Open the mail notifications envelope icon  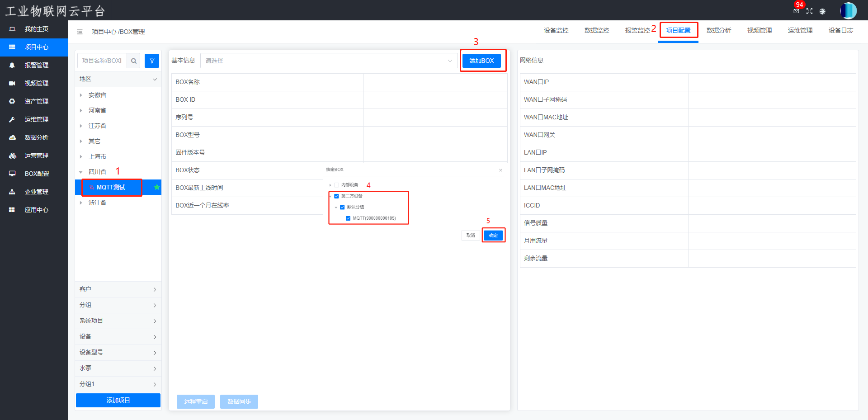point(796,11)
